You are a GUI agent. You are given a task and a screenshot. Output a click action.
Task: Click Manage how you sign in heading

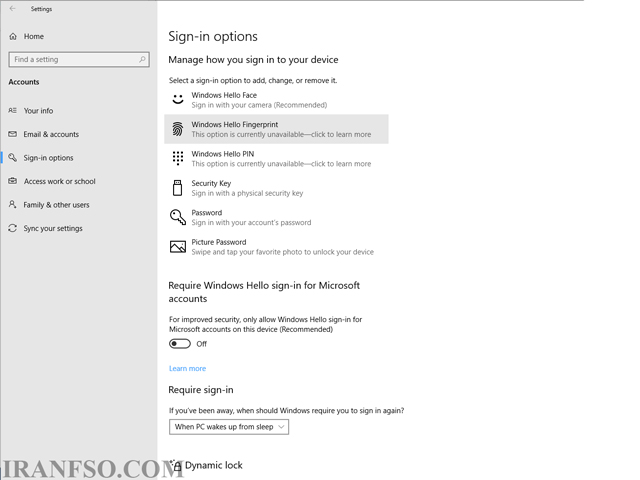[253, 60]
